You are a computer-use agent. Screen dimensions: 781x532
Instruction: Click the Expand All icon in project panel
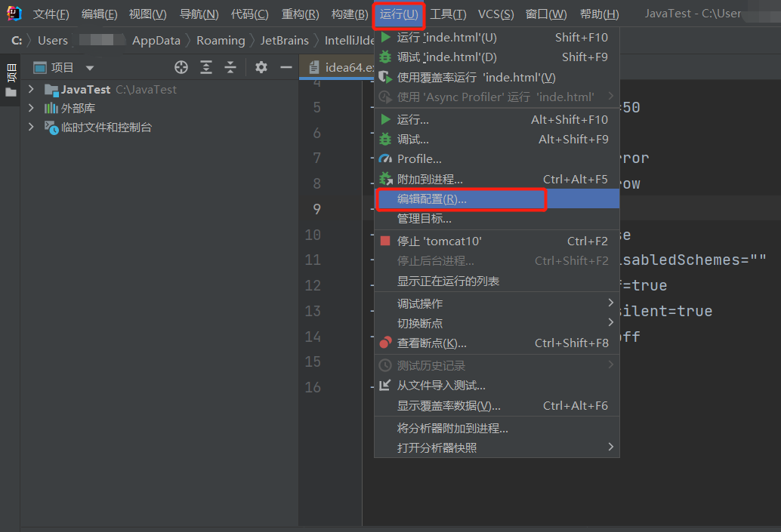tap(206, 67)
